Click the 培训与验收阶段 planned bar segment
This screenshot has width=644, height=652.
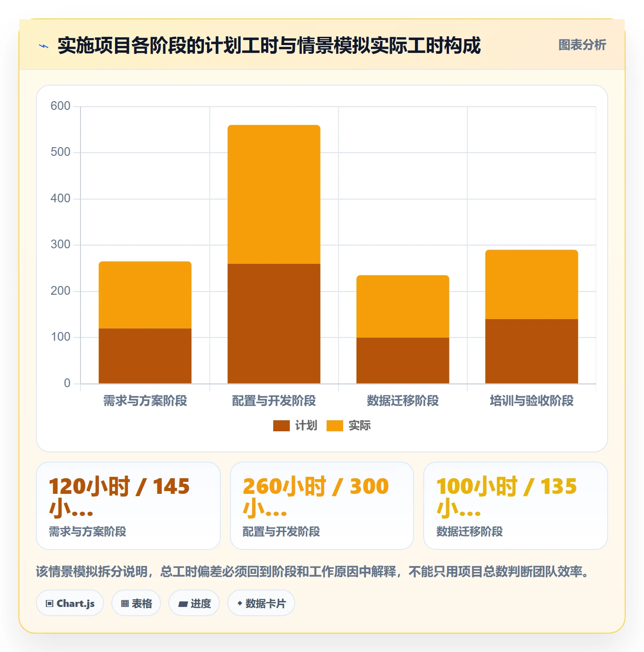[531, 351]
